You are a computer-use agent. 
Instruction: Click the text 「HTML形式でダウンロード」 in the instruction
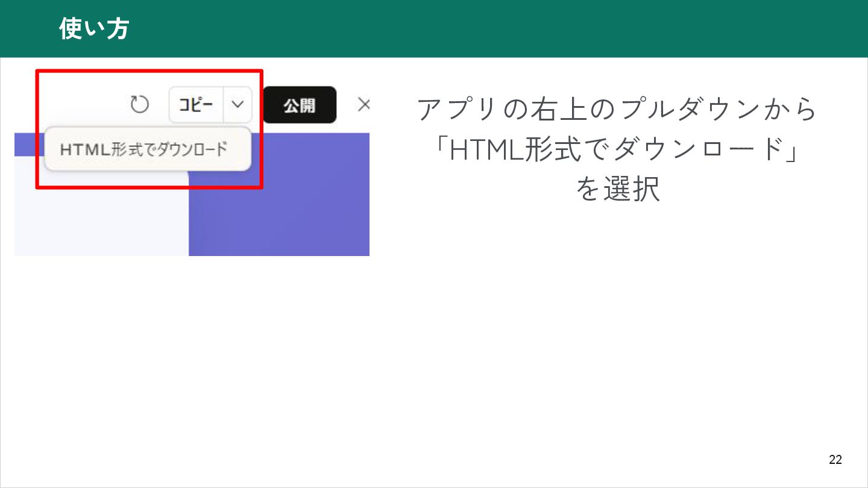click(617, 150)
